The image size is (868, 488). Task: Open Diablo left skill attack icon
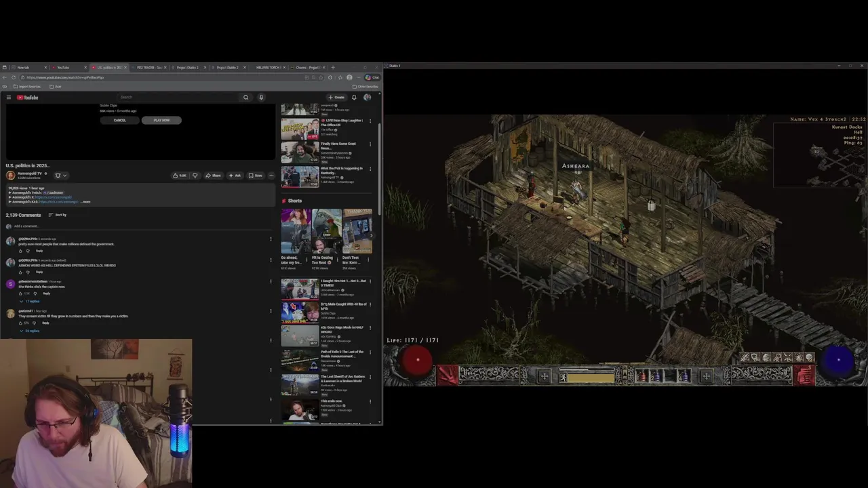[x=448, y=375]
